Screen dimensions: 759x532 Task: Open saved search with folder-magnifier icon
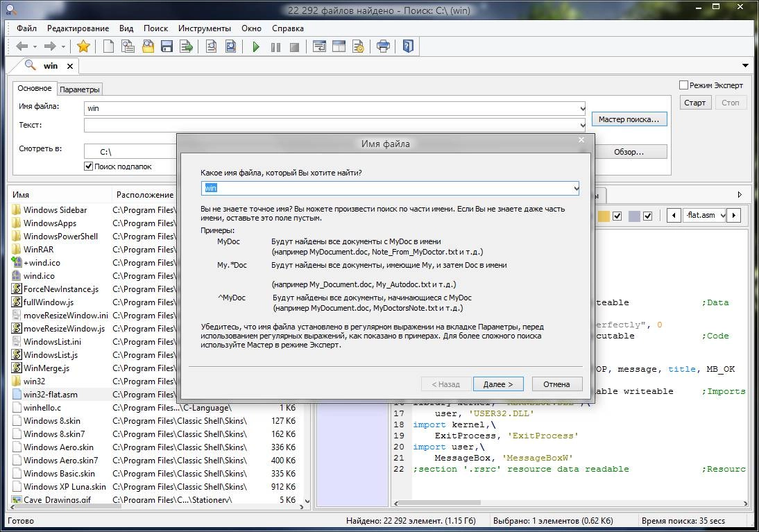point(148,46)
